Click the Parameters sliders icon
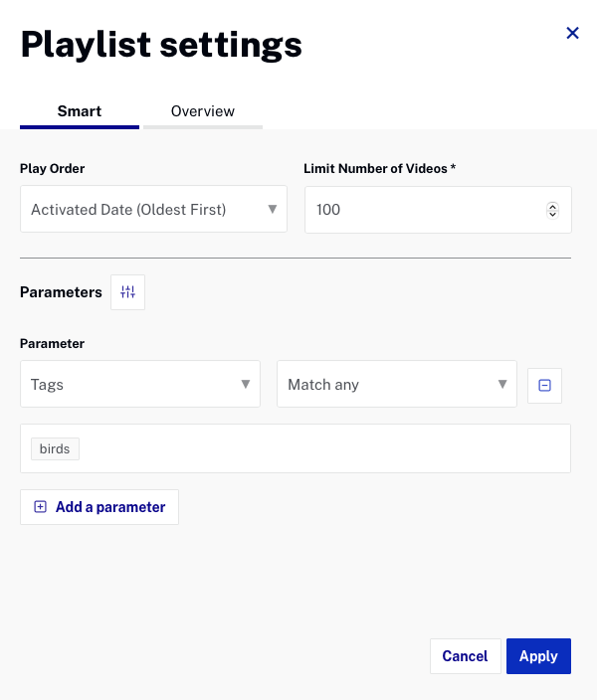This screenshot has height=700, width=597. 127,292
